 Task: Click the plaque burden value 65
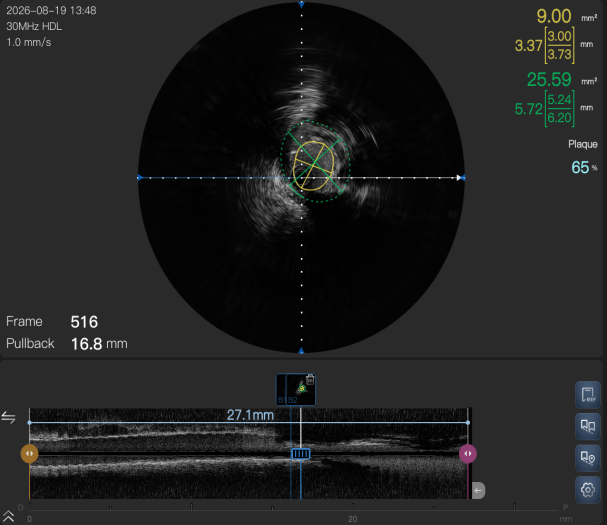tap(580, 168)
